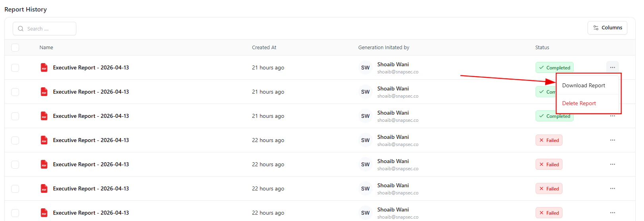Open the three-dot menu of the second Failed row
The width and height of the screenshot is (644, 221).
coord(612,164)
